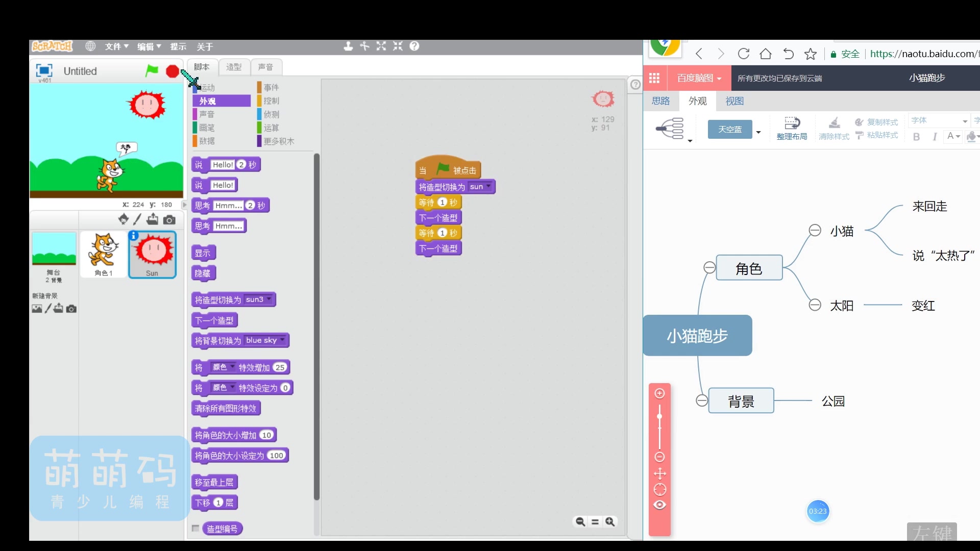The width and height of the screenshot is (980, 551).
Task: Click the globe language icon in Scratch
Action: pos(90,46)
